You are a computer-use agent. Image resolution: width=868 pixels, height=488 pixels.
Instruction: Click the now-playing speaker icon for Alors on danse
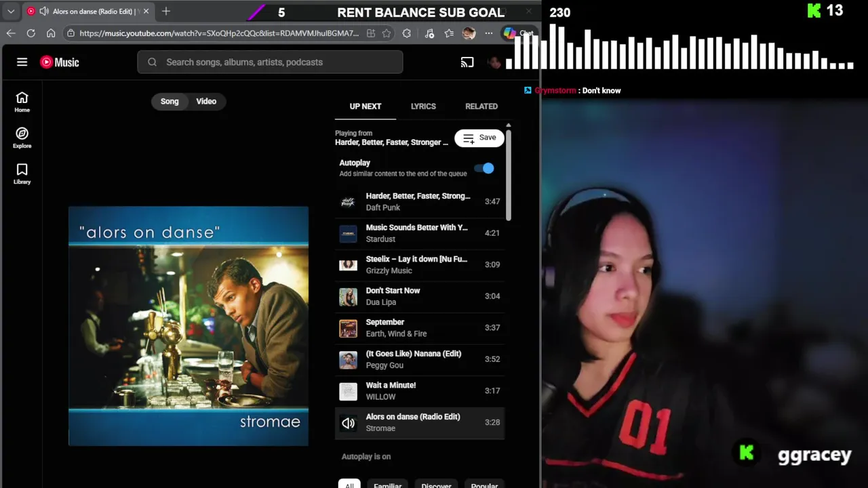tap(348, 423)
